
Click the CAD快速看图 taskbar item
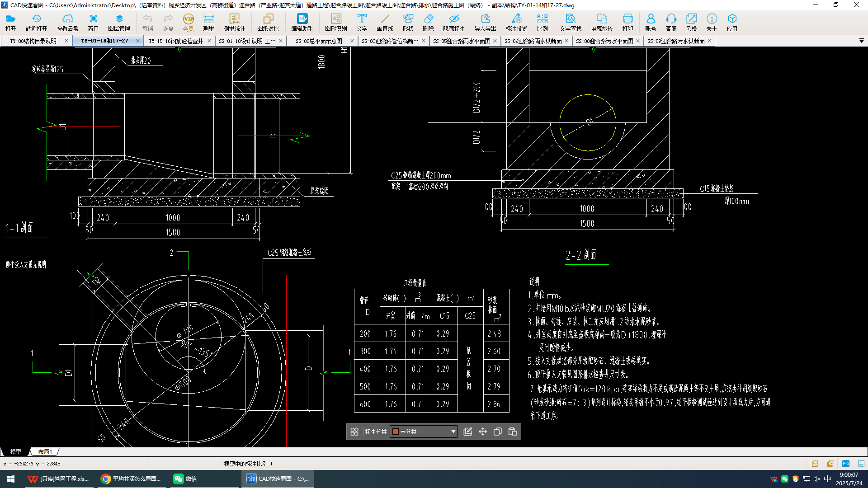tap(278, 479)
